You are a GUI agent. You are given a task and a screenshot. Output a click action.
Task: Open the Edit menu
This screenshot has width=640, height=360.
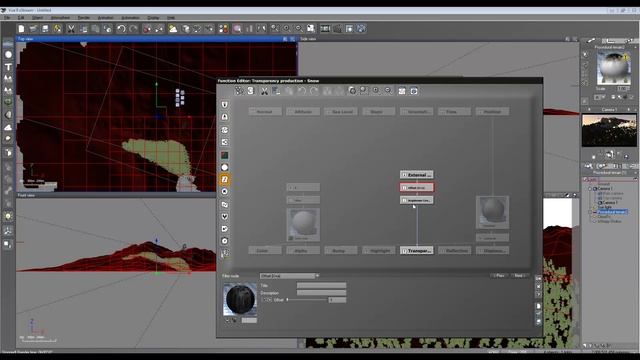coord(21,18)
